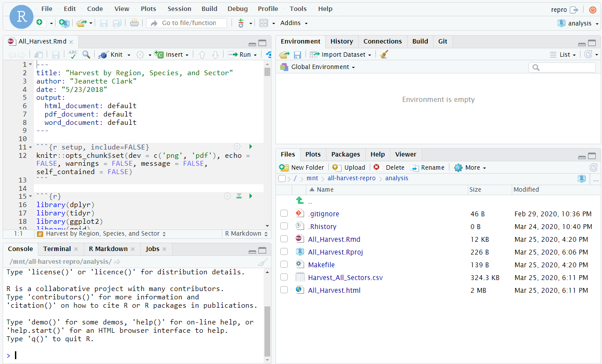Run current chunk on line 15
This screenshot has width=602, height=364.
pyautogui.click(x=250, y=196)
